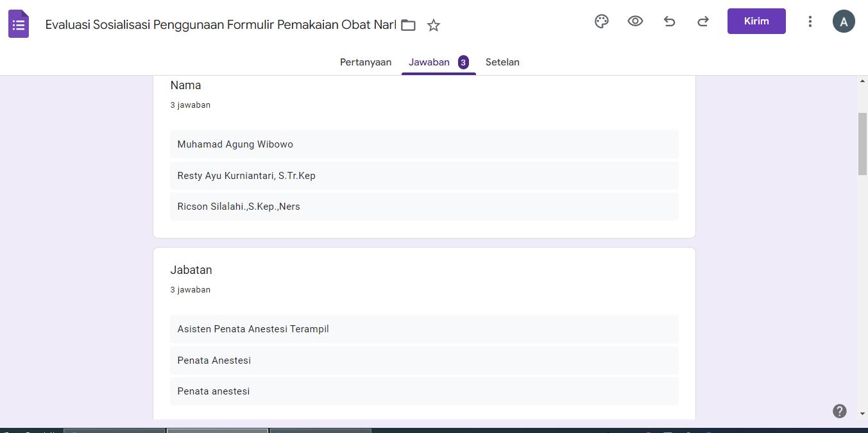Screen dimensions: 868x433
Task: Star this form
Action: click(434, 25)
